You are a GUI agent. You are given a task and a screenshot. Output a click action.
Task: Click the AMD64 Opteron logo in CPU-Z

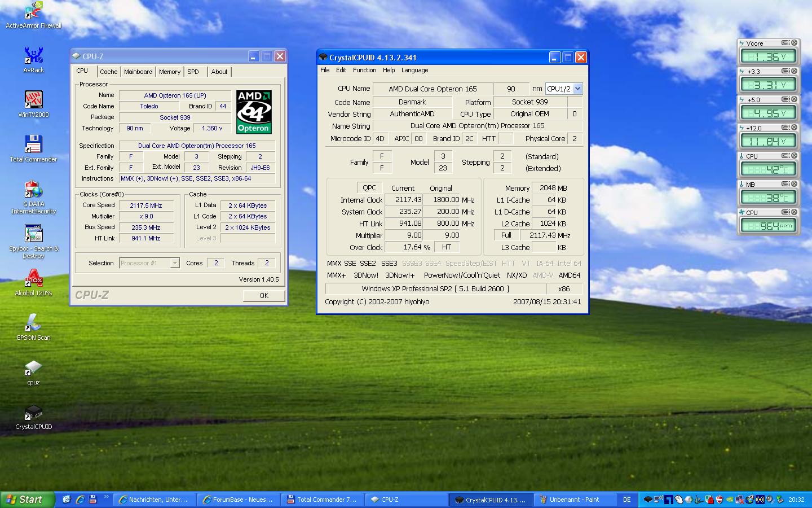pos(254,112)
